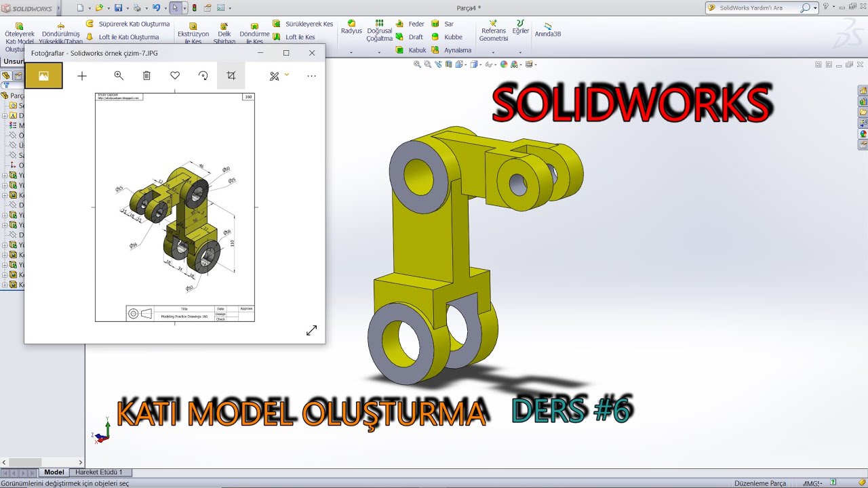Click Zoom to Fit icon in view toolbar
This screenshot has height=488, width=868.
point(418,64)
